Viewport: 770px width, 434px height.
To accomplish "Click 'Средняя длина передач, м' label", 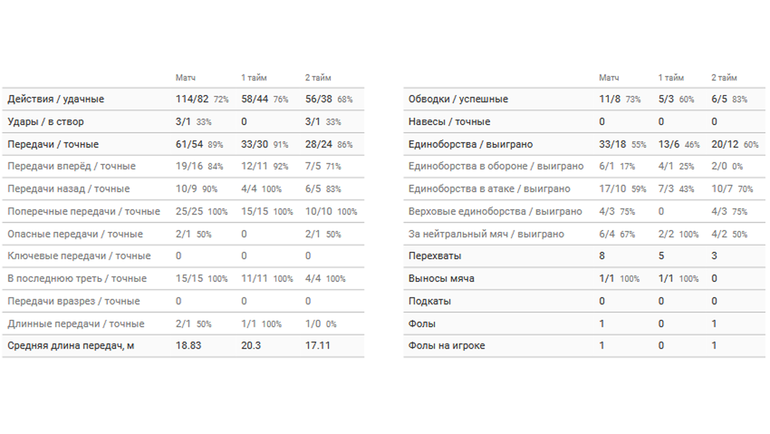I will coord(71,346).
